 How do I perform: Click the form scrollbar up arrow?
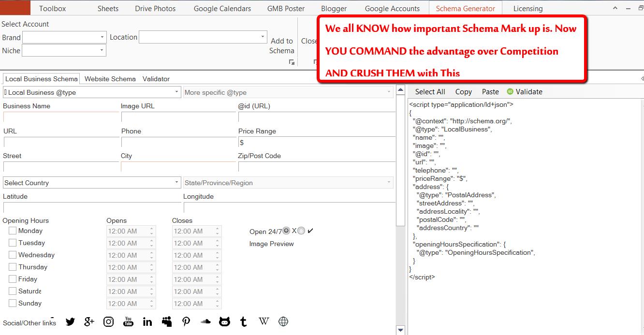[x=400, y=90]
